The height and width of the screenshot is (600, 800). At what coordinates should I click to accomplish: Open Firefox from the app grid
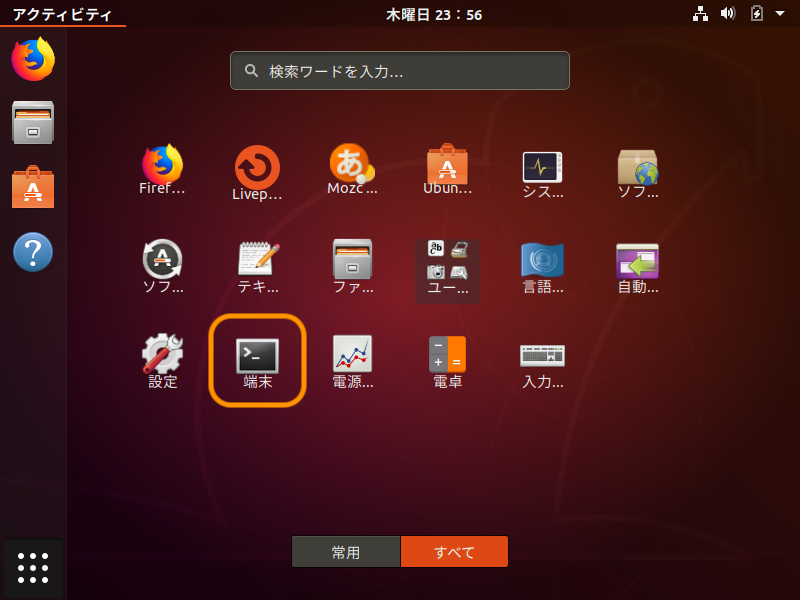coord(162,169)
